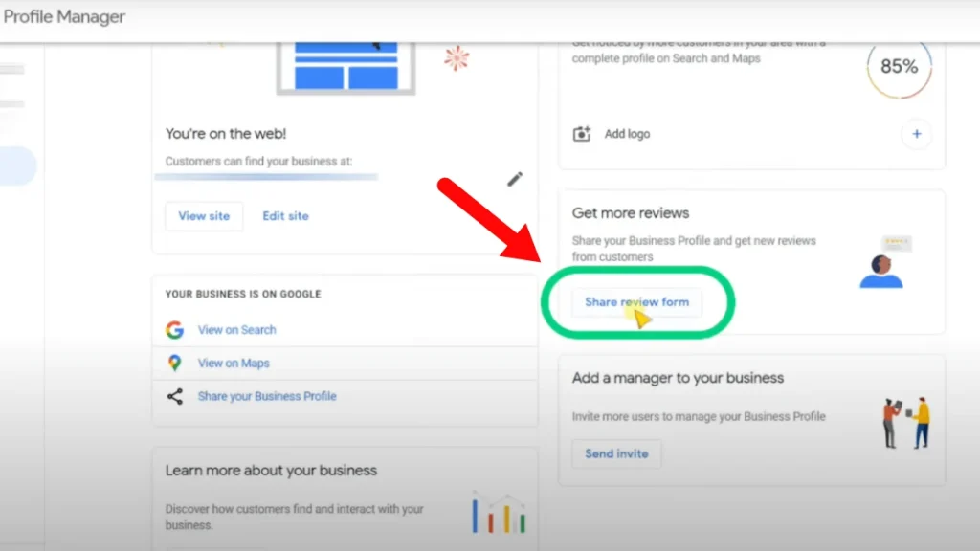The image size is (980, 551).
Task: Open the Edit site link
Action: (285, 216)
